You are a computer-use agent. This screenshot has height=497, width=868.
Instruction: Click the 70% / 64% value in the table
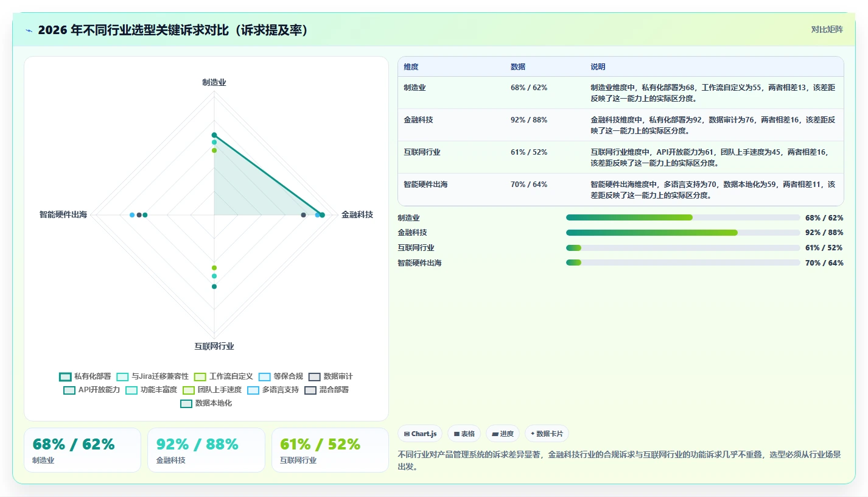(x=529, y=184)
